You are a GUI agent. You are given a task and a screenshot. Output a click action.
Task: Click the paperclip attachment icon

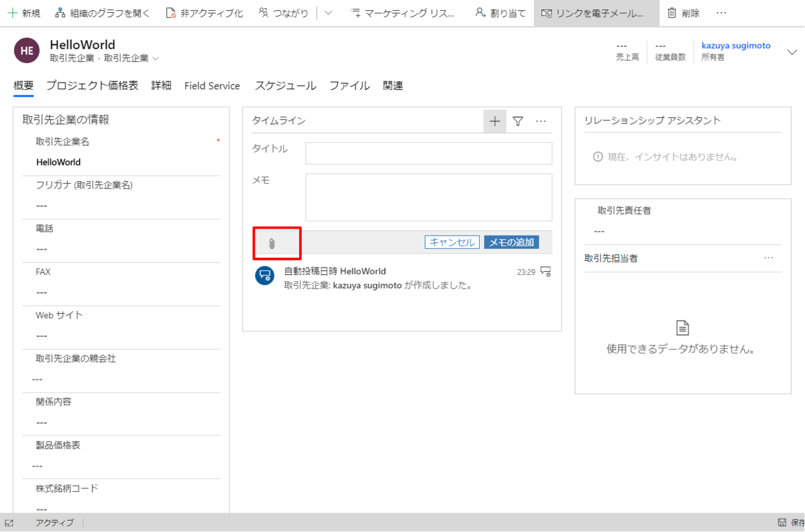pyautogui.click(x=272, y=244)
